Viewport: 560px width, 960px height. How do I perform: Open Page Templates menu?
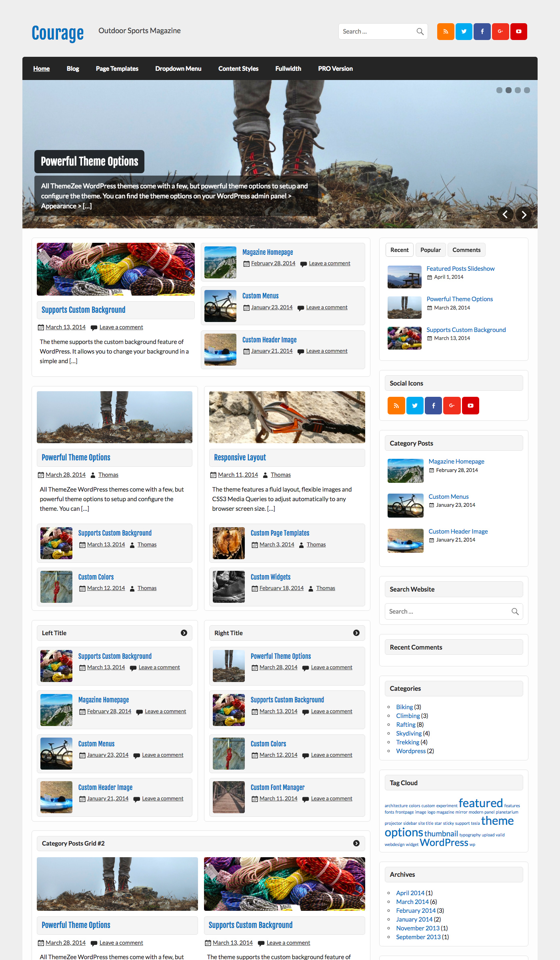click(117, 68)
